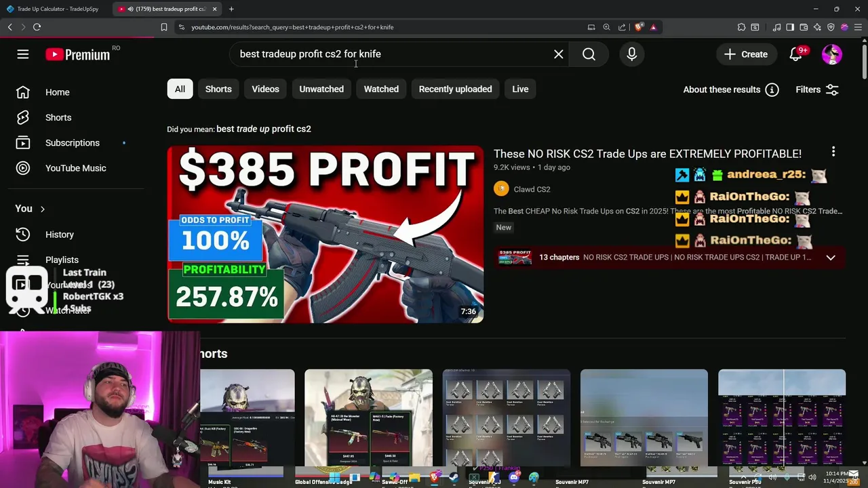The width and height of the screenshot is (868, 488).
Task: Open Steam from the Windows taskbar
Action: (x=454, y=477)
